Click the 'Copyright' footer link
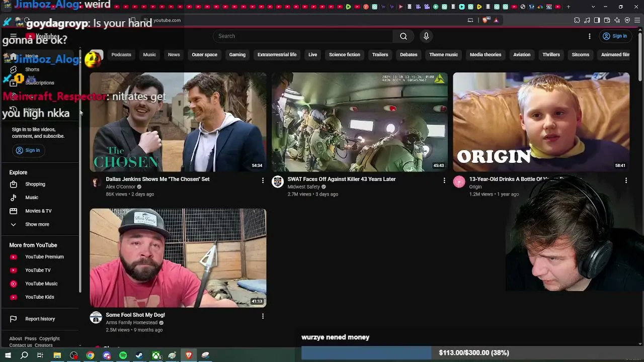The width and height of the screenshot is (644, 362). [49, 339]
